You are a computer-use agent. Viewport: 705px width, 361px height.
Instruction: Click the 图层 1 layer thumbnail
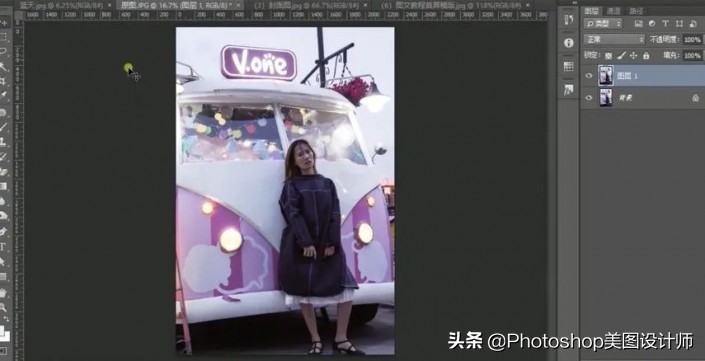tap(606, 76)
